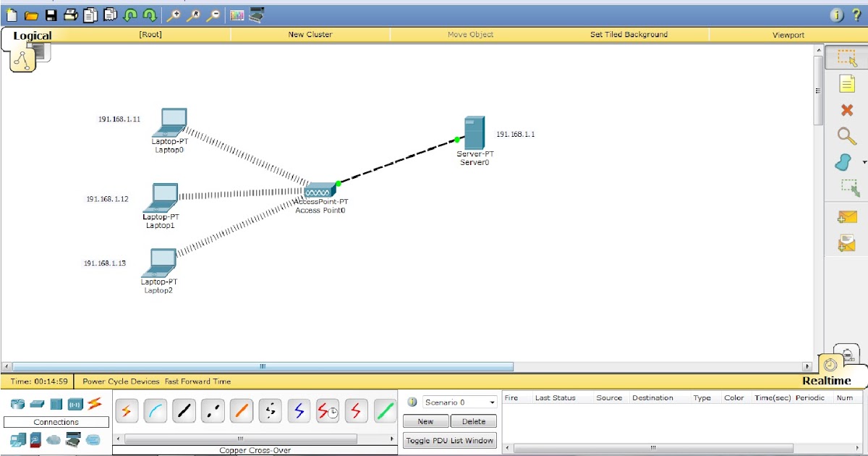Select the Server0 device
868x456 pixels.
[475, 134]
